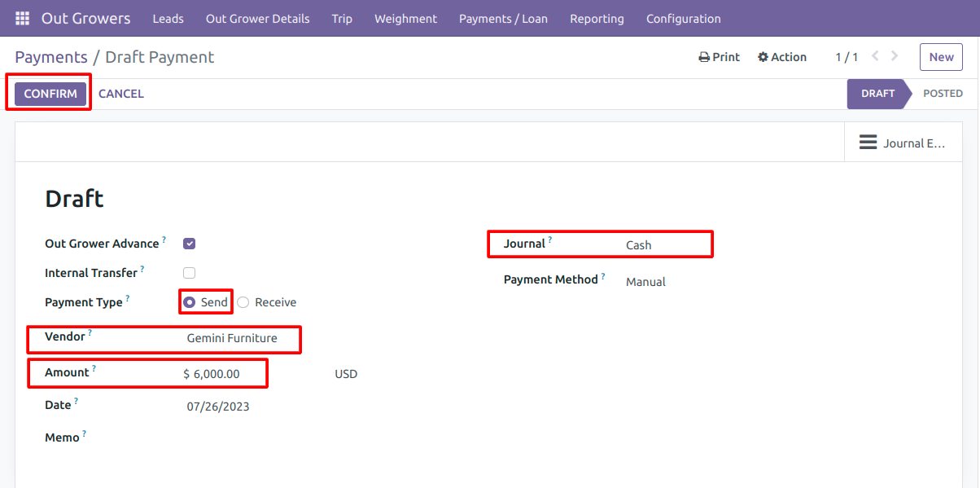Click the CONFIRM button

(x=50, y=94)
